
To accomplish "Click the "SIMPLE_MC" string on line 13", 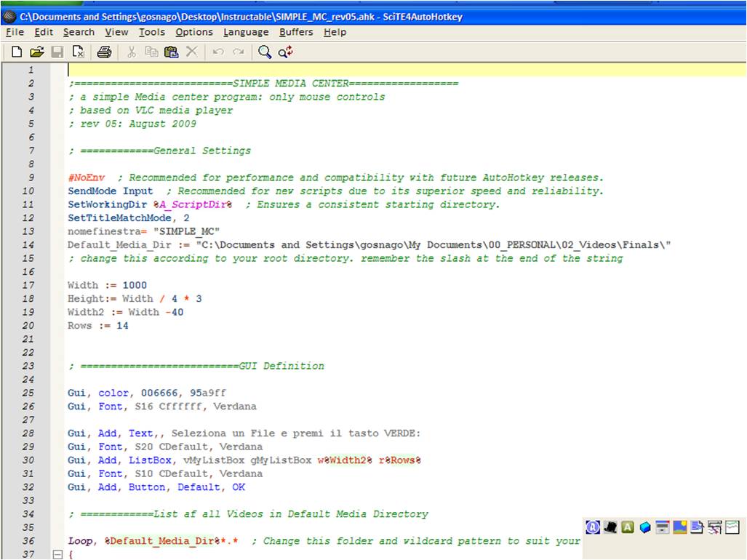I will point(186,231).
